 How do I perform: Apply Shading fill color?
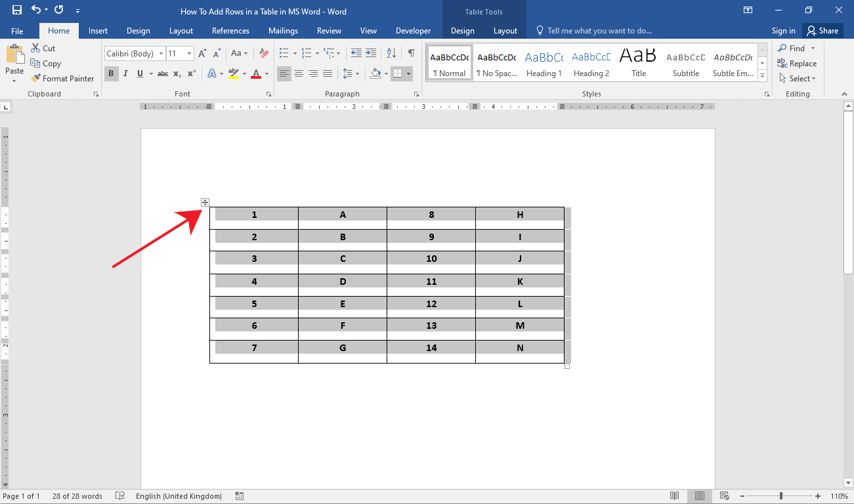[375, 73]
